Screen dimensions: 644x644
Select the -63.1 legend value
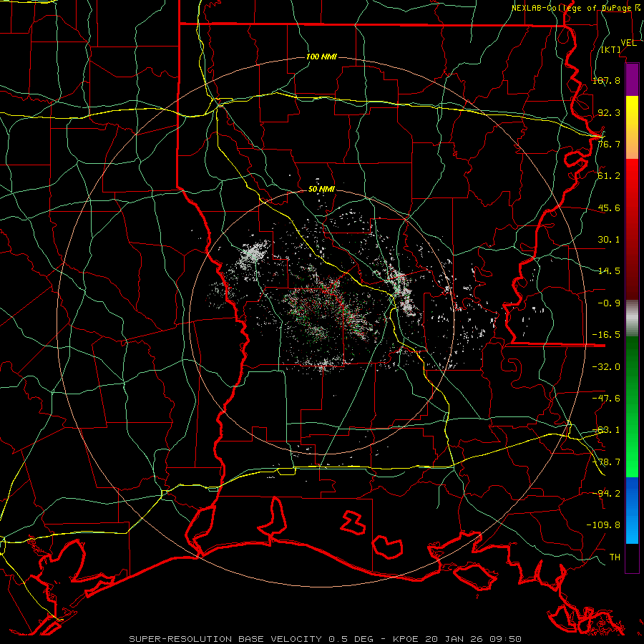coord(606,430)
